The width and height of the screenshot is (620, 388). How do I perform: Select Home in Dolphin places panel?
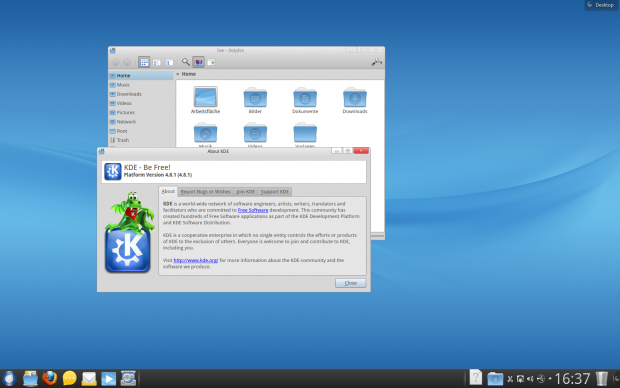click(141, 76)
